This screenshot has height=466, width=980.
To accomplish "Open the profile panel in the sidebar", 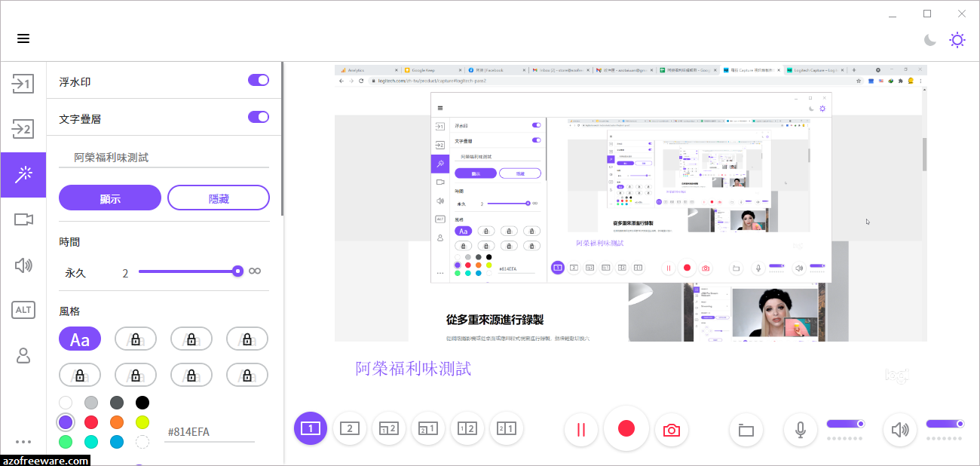I will (23, 355).
